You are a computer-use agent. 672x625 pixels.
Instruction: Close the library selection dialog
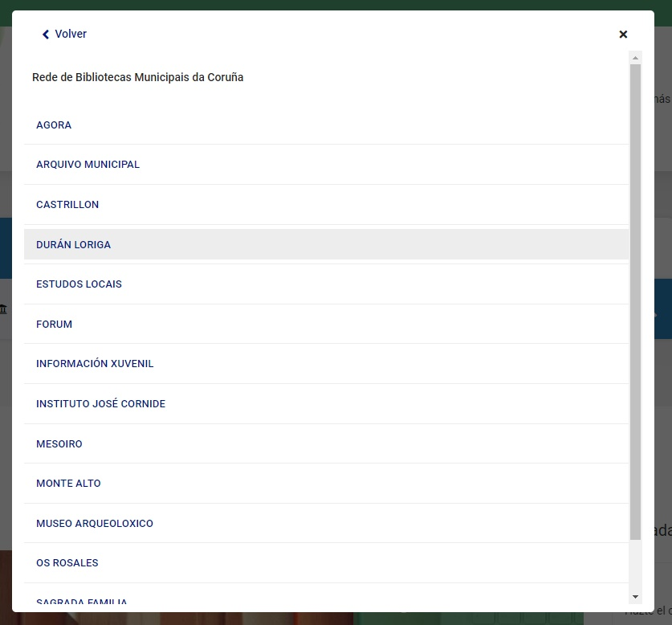[623, 35]
